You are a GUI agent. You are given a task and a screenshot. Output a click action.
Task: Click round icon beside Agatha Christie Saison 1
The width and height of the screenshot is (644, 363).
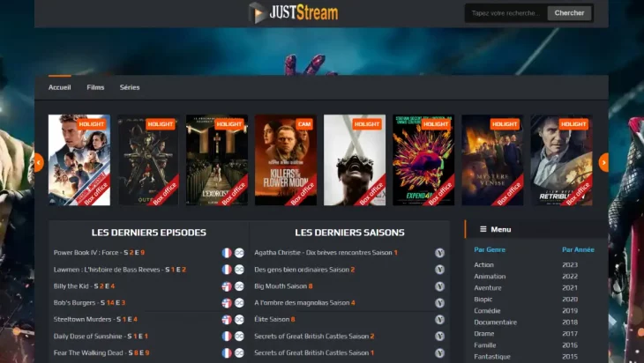click(x=440, y=253)
